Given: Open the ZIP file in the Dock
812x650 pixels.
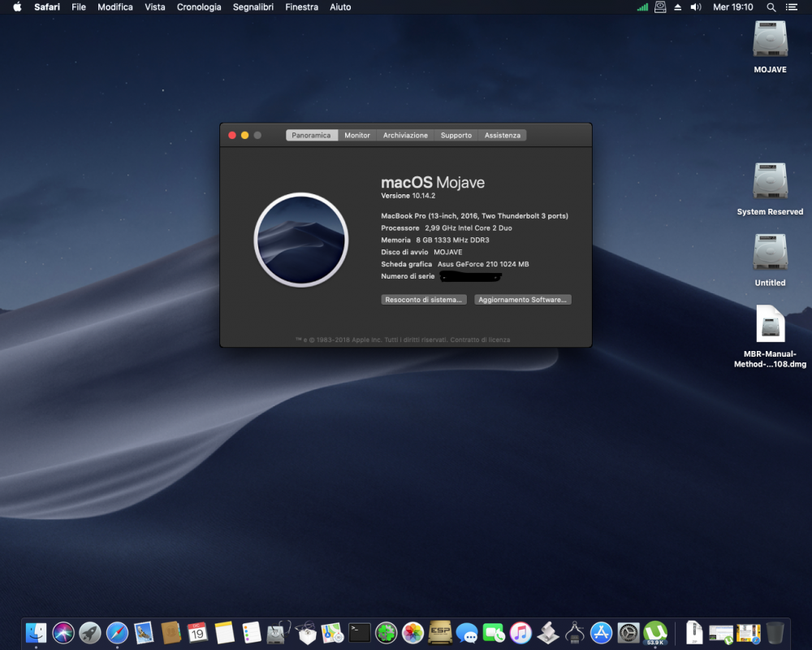Looking at the screenshot, I should click(x=694, y=632).
